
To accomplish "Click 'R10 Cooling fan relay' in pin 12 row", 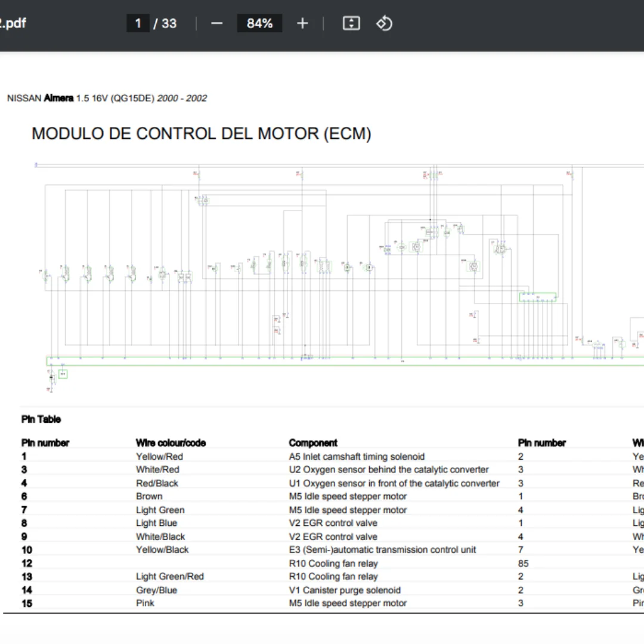I will tap(333, 563).
